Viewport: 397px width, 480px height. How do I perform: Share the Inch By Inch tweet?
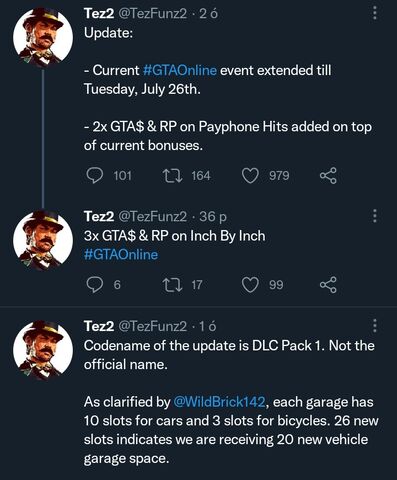(328, 285)
